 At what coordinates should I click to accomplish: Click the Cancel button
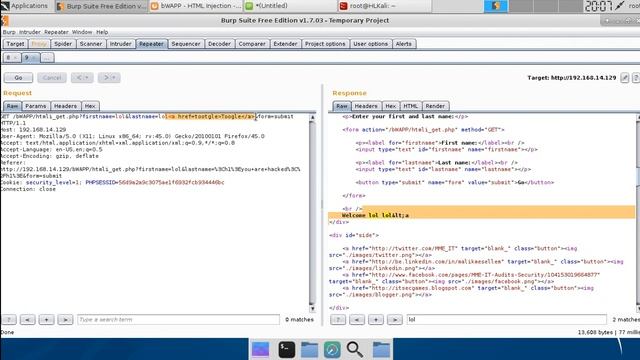[x=52, y=78]
